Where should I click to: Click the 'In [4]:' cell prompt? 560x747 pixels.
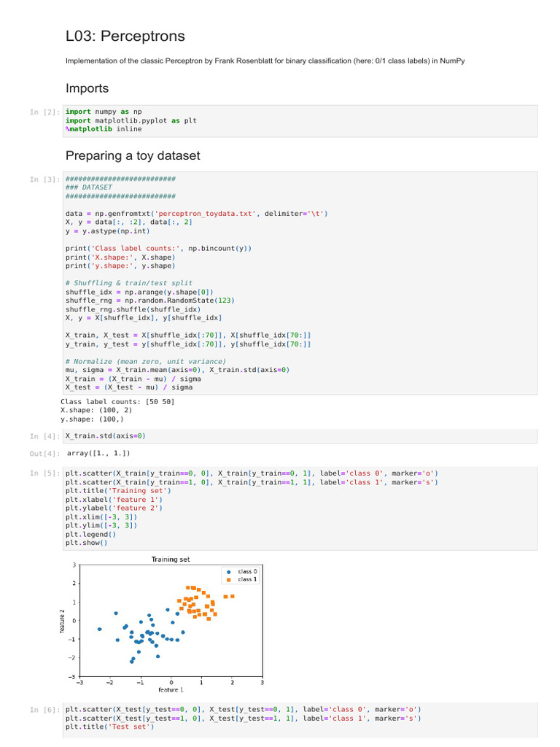[44, 436]
